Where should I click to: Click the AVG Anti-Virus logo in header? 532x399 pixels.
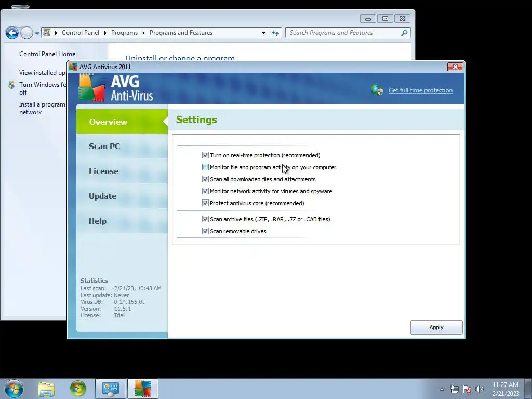(x=116, y=88)
